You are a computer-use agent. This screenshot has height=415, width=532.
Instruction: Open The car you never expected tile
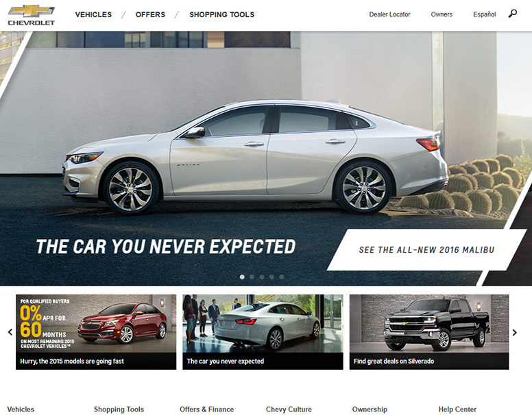pyautogui.click(x=263, y=332)
